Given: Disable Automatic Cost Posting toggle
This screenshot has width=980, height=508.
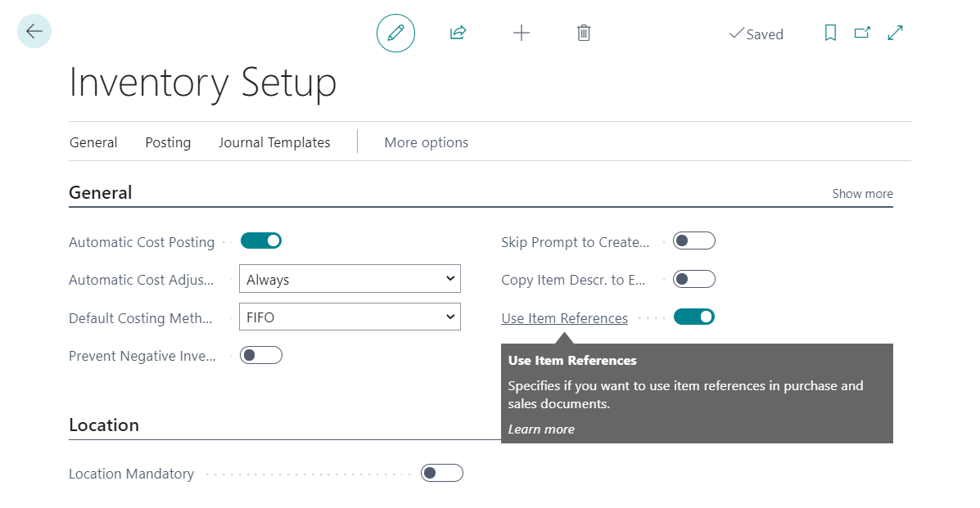Looking at the screenshot, I should click(x=261, y=241).
